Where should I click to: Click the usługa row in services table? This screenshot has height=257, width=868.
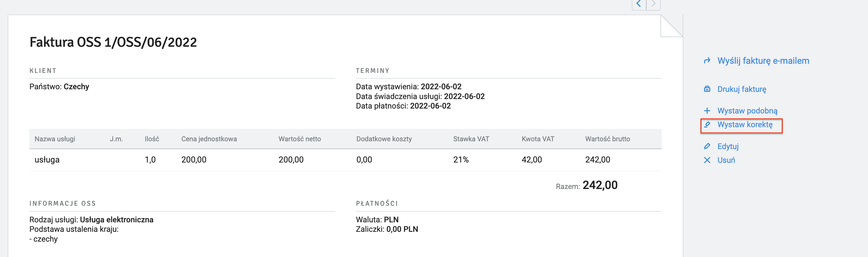coord(346,160)
